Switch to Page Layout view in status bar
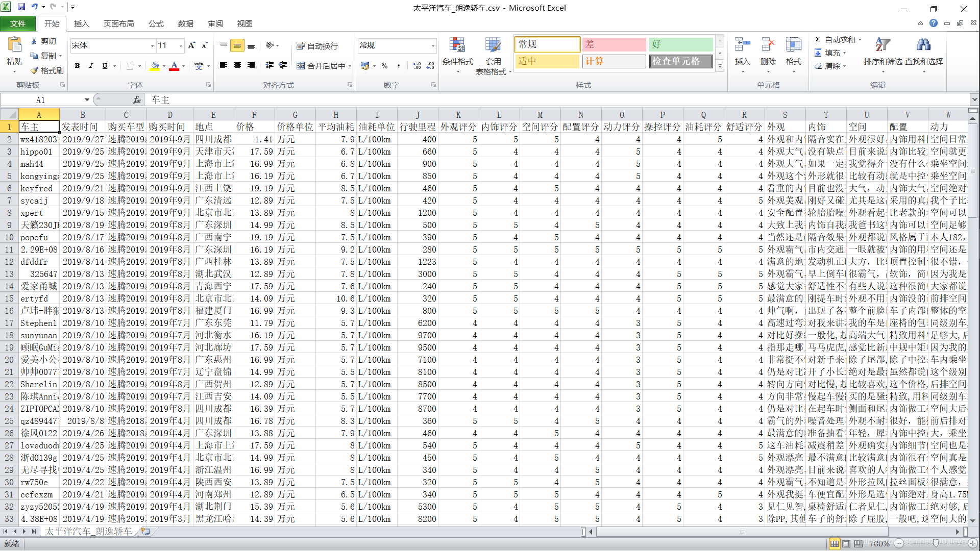 pos(847,544)
